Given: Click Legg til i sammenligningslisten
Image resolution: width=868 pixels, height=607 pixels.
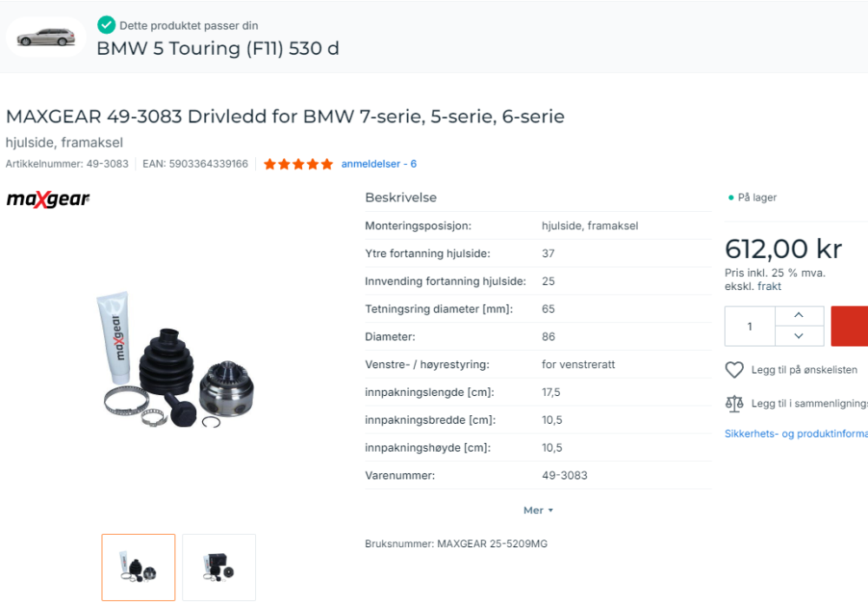Looking at the screenshot, I should click(x=809, y=403).
